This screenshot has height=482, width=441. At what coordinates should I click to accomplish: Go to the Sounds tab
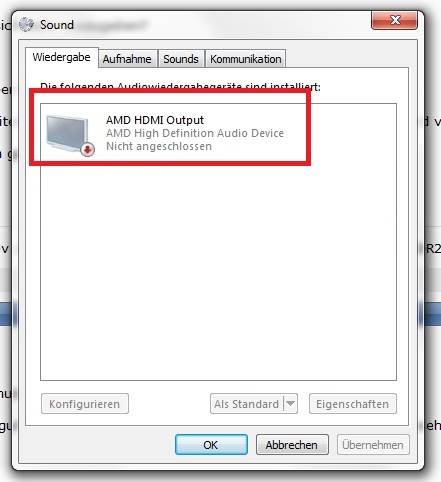(181, 59)
